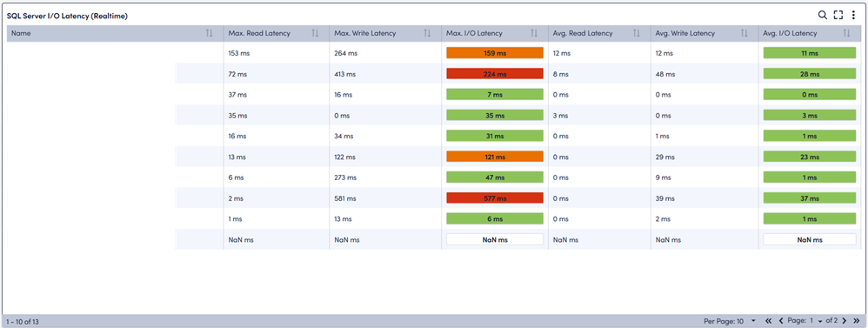Viewport: 868px width, 328px height.
Task: Select the green 6 ms Max. I/O bar
Action: [494, 219]
